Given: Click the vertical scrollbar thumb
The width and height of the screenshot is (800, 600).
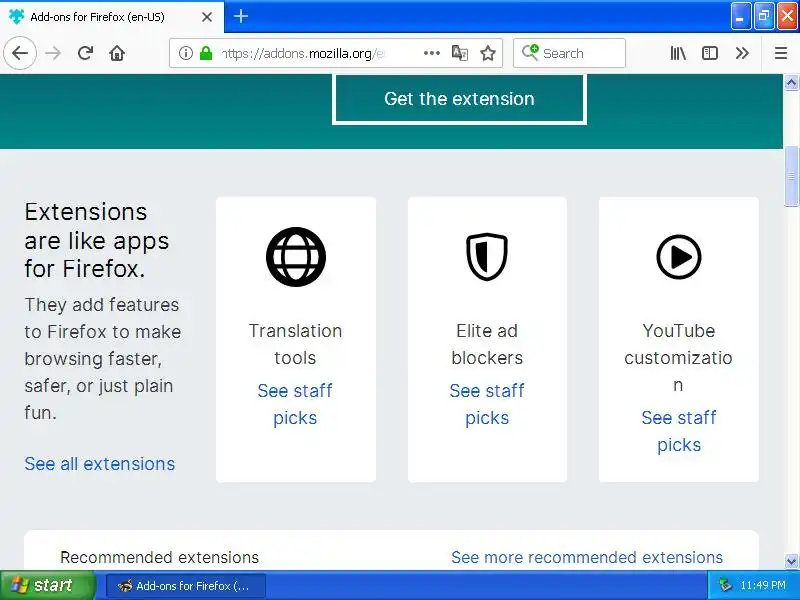Looking at the screenshot, I should [x=791, y=176].
